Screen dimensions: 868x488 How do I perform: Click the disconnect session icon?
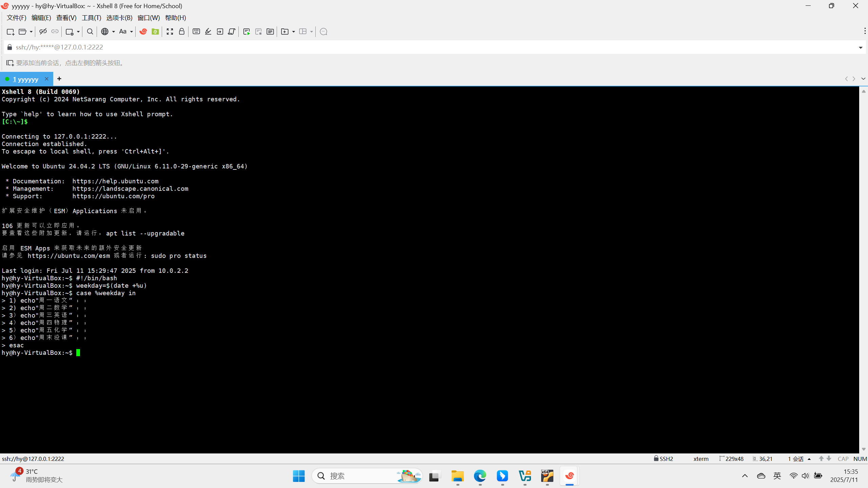pyautogui.click(x=43, y=32)
